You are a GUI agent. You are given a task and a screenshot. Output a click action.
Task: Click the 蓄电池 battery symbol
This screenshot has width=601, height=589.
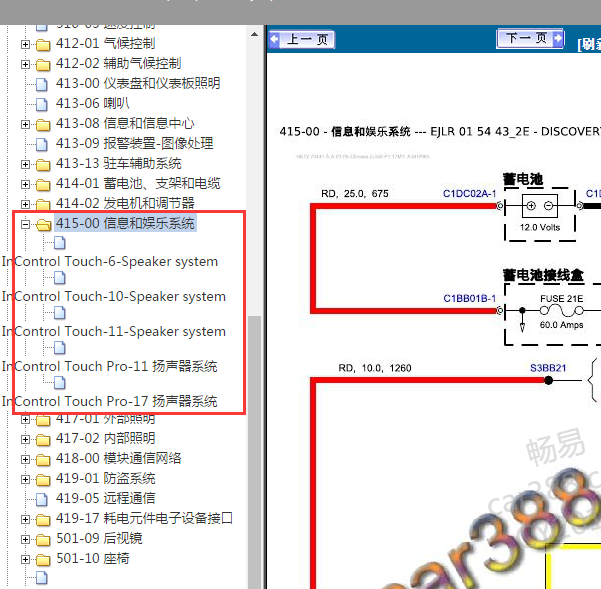(x=540, y=206)
